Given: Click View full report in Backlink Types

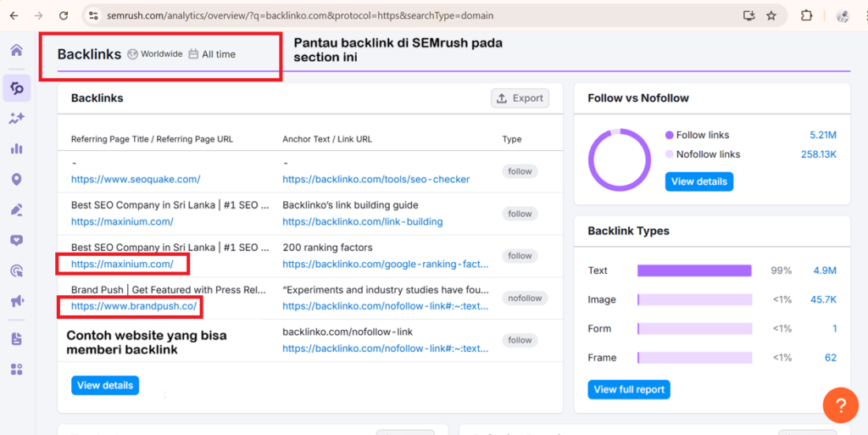Looking at the screenshot, I should 629,389.
